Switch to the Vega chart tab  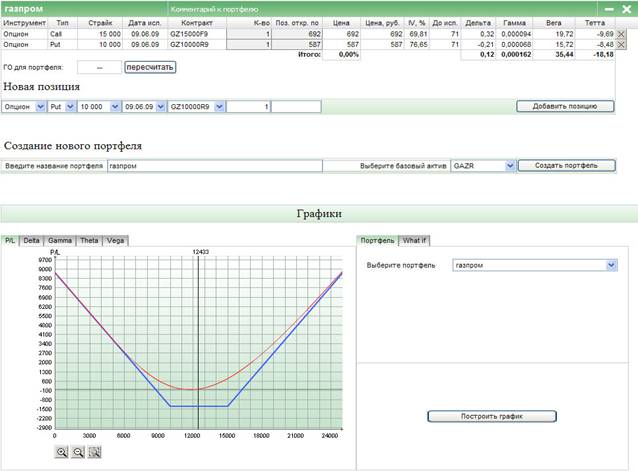(x=116, y=240)
